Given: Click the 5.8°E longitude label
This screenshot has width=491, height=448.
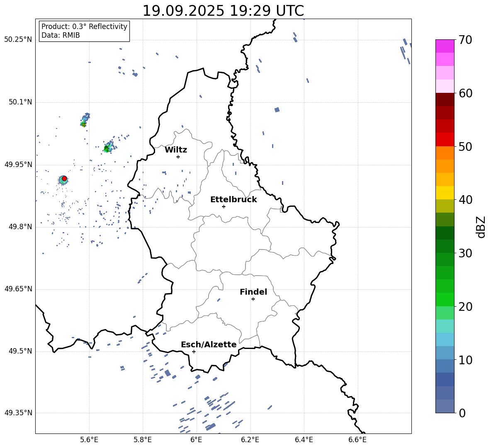Looking at the screenshot, I should pyautogui.click(x=143, y=440).
